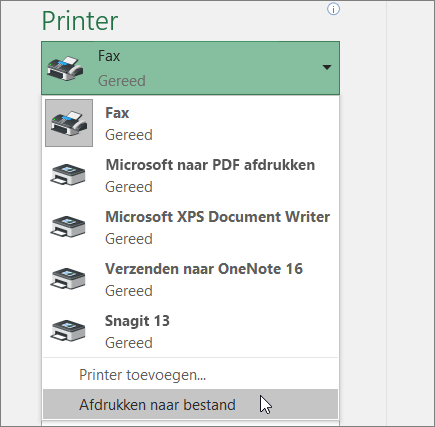Collapse the Fax printer dropdown arrow

coord(327,67)
